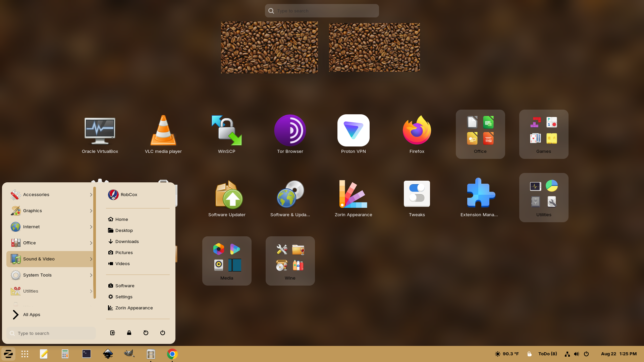Open Tor Browser
644x362 pixels.
tap(290, 134)
